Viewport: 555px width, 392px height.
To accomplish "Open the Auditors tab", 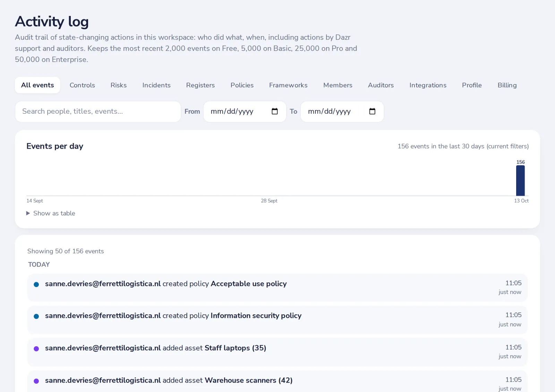I will [x=381, y=85].
